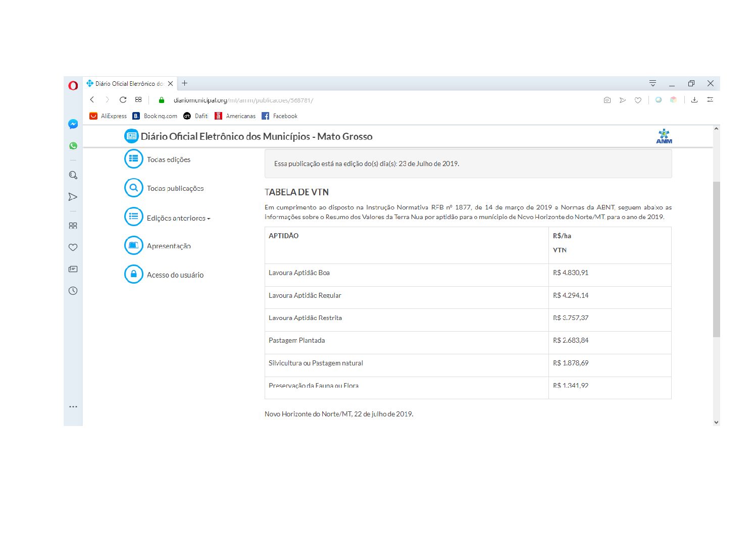The image size is (756, 534).
Task: Click the ANM logo
Action: [664, 136]
